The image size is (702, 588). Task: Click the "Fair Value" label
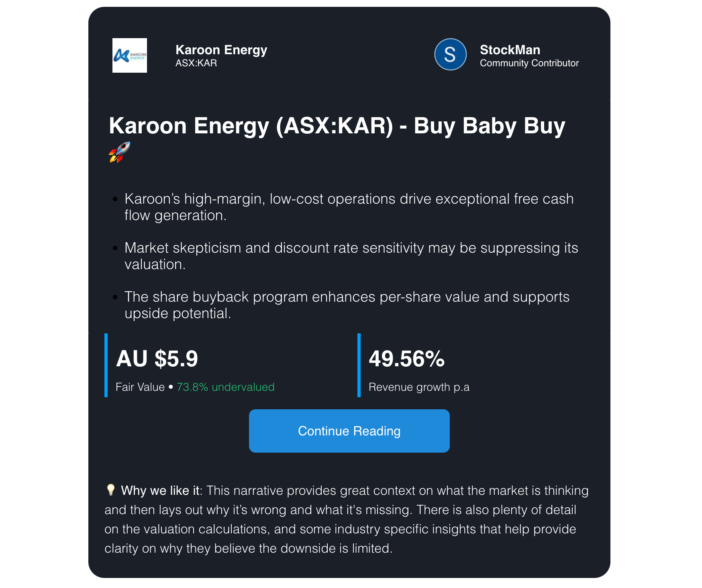[x=140, y=387]
